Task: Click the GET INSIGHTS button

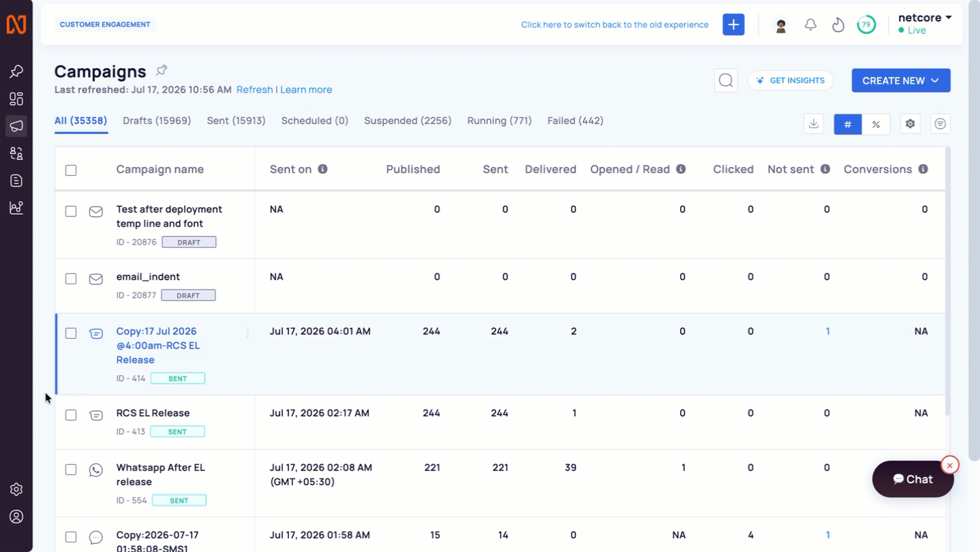Action: coord(791,80)
